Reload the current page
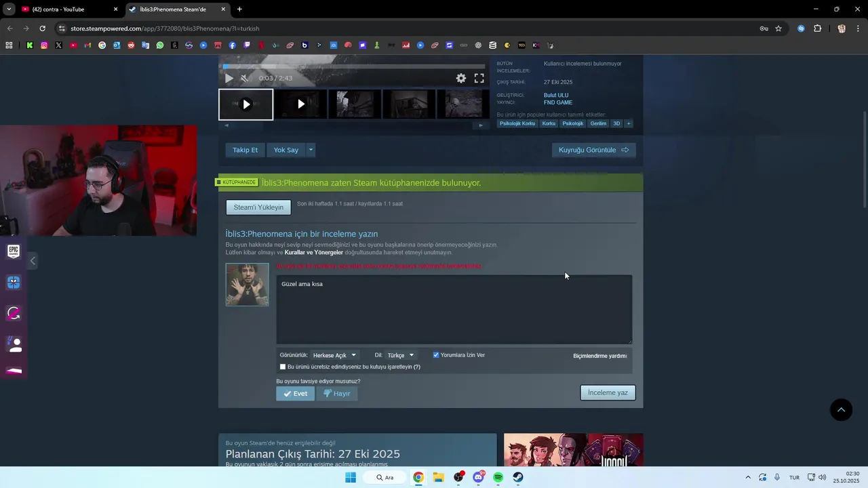This screenshot has width=868, height=488. 42,28
